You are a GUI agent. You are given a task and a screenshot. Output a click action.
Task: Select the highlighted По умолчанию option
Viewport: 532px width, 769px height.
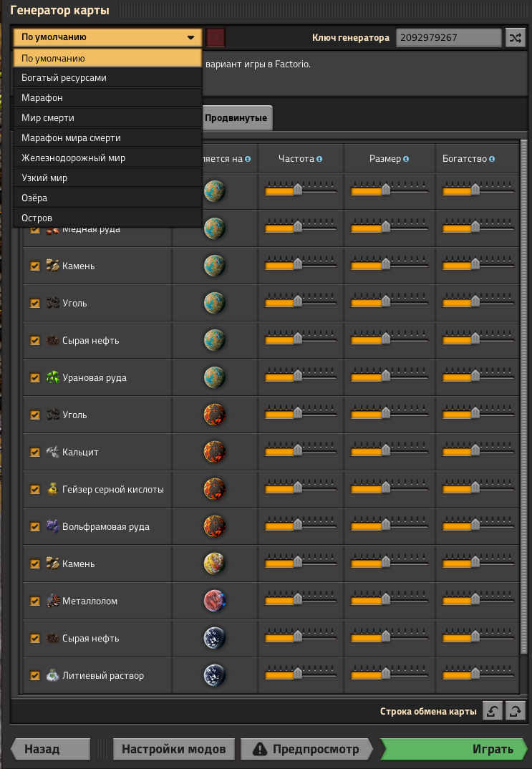(107, 58)
